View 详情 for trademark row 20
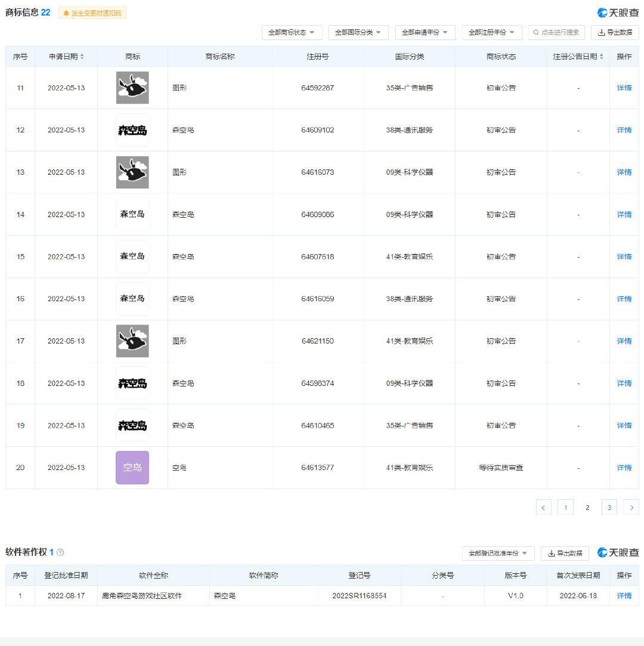This screenshot has width=644, height=646. pyautogui.click(x=624, y=468)
